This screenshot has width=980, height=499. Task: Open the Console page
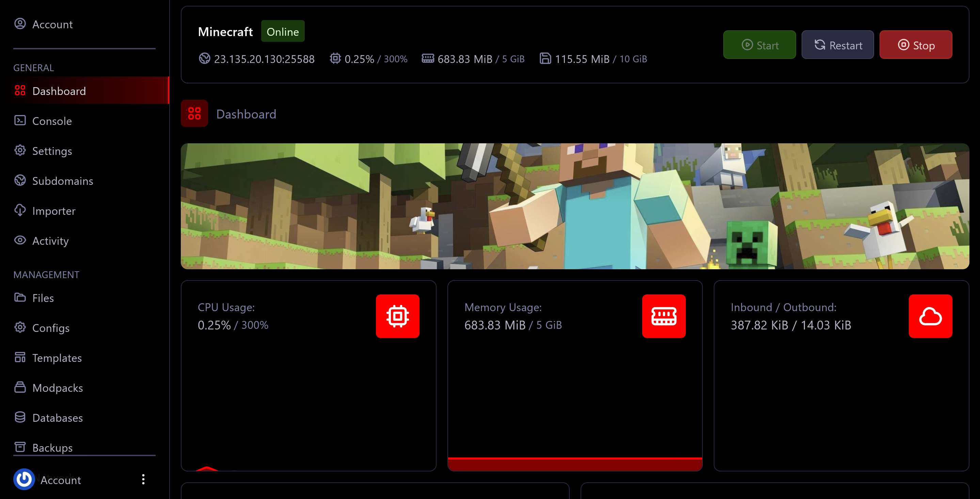[52, 121]
